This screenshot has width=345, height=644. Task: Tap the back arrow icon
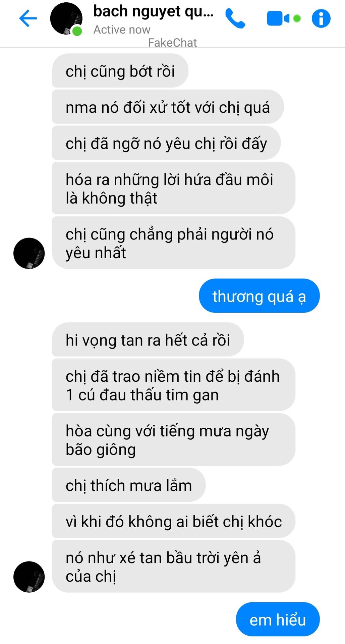28,18
